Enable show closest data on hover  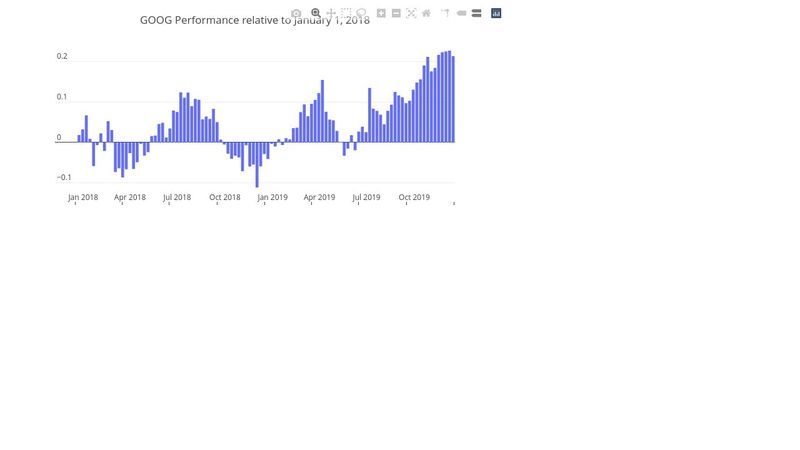(x=461, y=13)
